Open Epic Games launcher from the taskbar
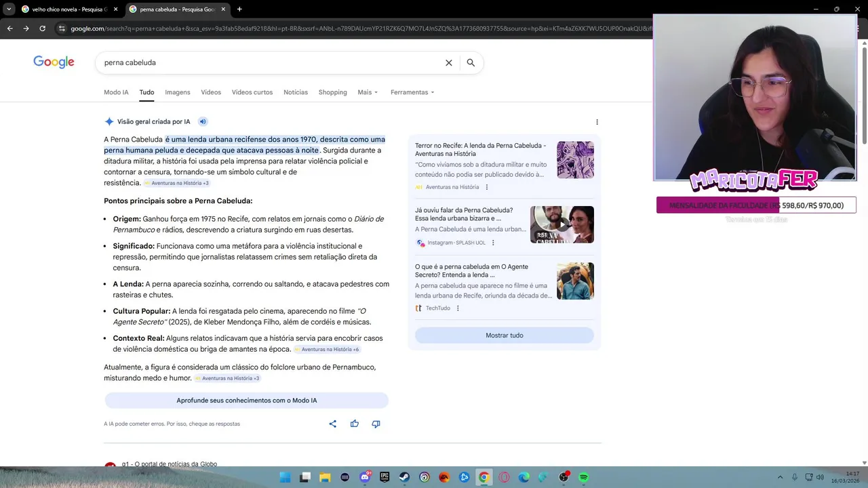This screenshot has width=868, height=488. click(x=384, y=477)
